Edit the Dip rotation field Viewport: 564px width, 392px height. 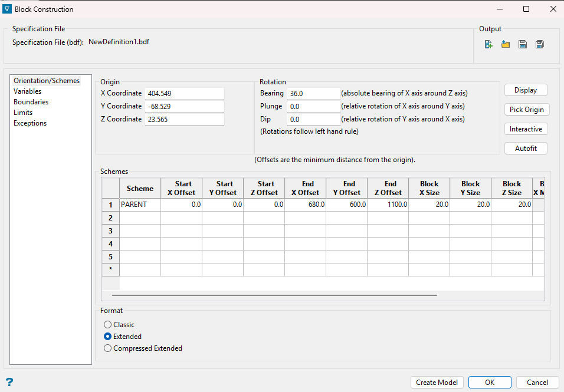click(x=314, y=119)
